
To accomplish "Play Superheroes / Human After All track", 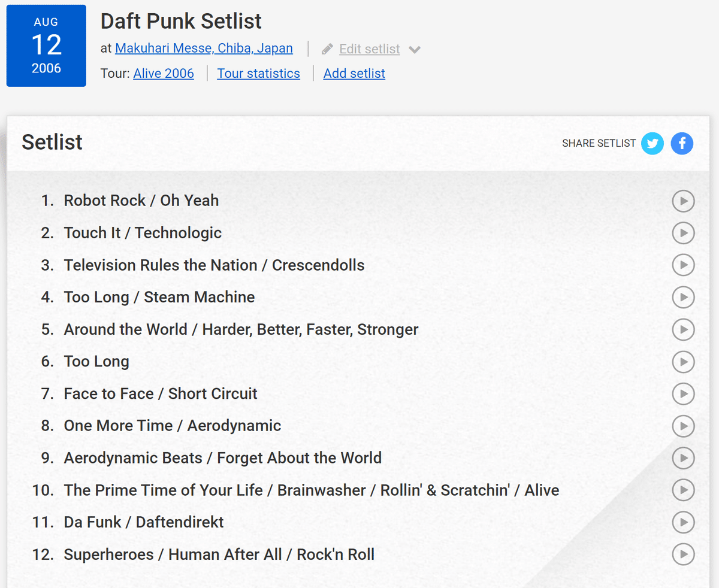I will point(683,554).
